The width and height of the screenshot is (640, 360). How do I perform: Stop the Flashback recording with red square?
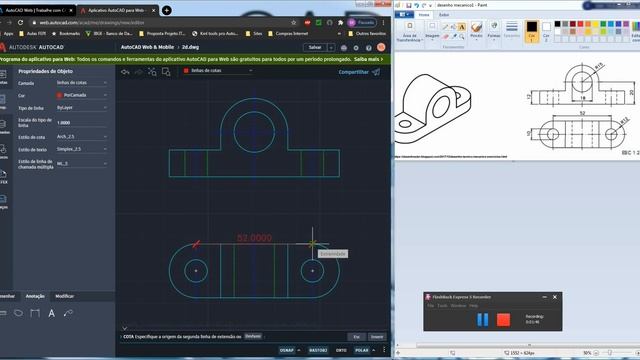click(x=503, y=320)
